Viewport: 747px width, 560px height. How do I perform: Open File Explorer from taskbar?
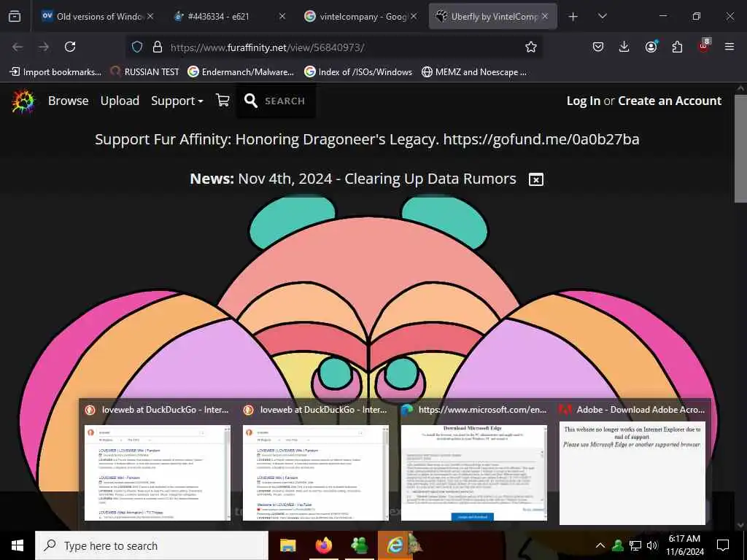287,545
